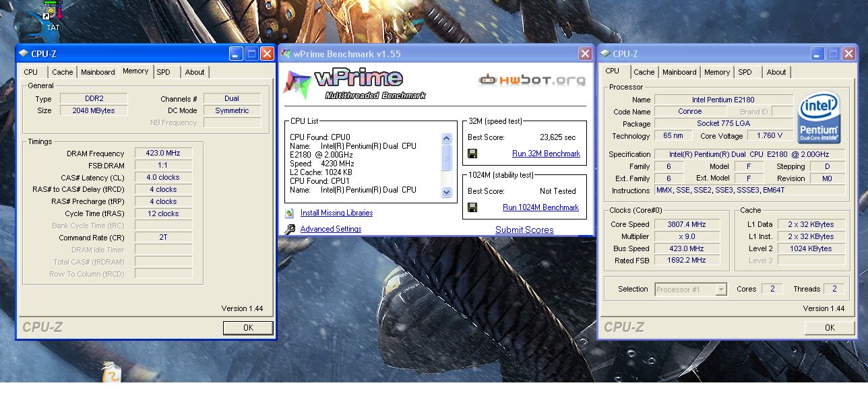The width and height of the screenshot is (868, 404).
Task: Minimize the left CPU-Z window
Action: 236,54
